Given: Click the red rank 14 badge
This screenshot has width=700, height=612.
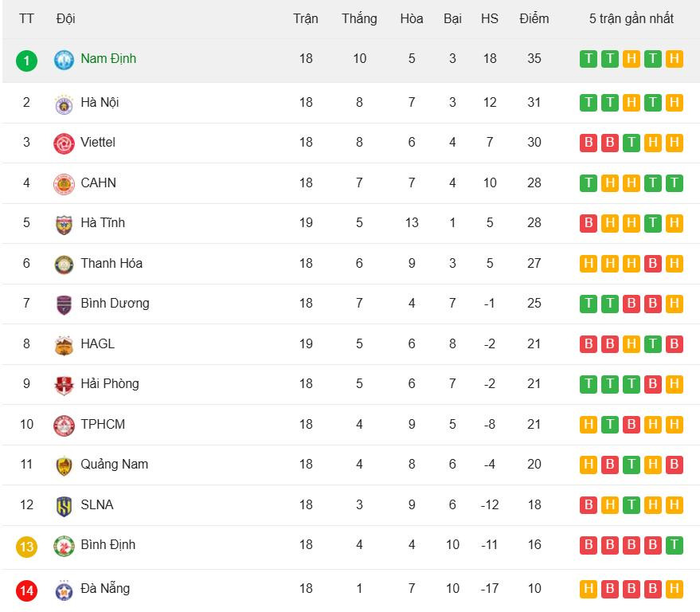Looking at the screenshot, I should (26, 590).
